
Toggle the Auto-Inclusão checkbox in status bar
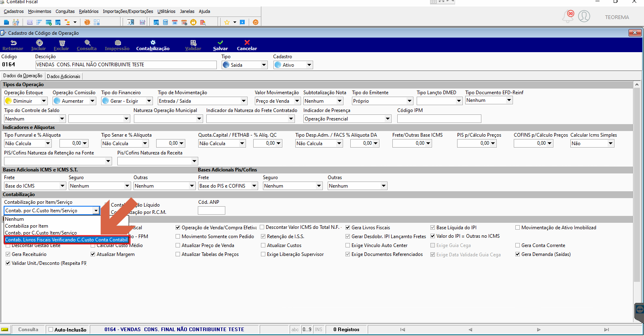pos(51,330)
